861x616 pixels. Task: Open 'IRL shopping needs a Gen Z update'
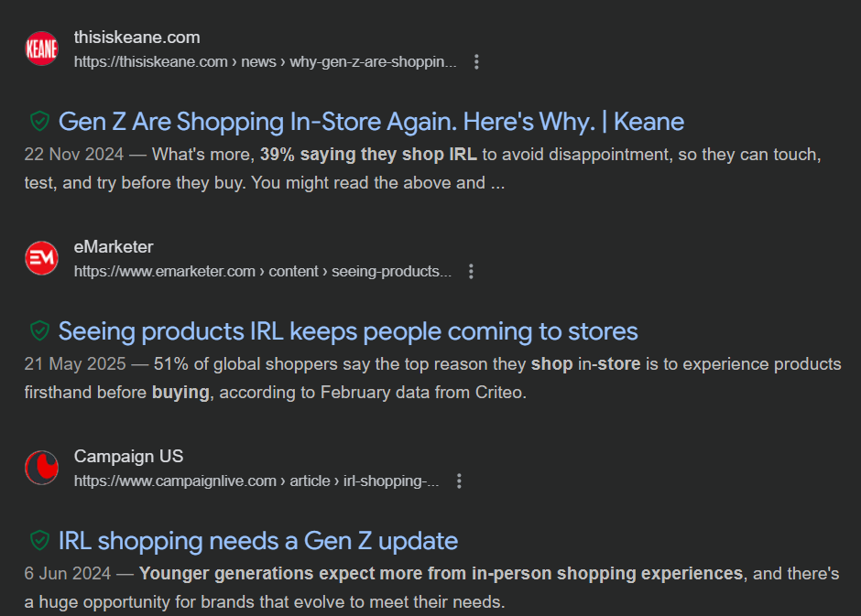click(258, 540)
